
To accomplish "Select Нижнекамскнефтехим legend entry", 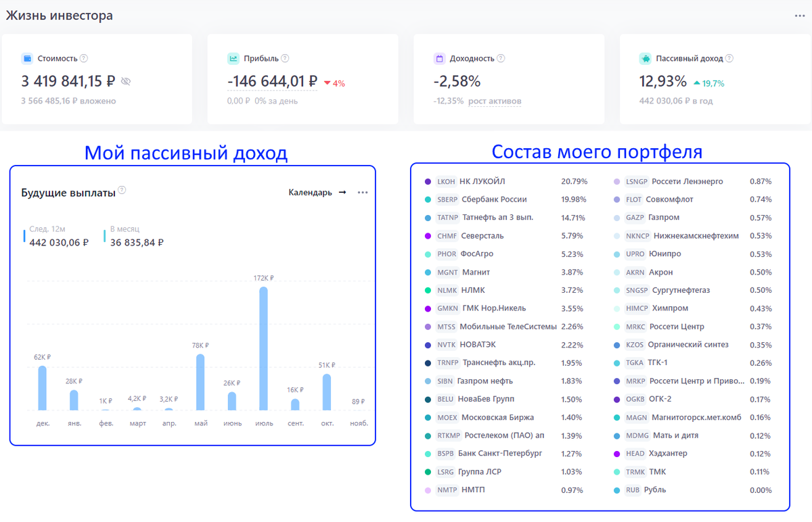I will pyautogui.click(x=696, y=236).
